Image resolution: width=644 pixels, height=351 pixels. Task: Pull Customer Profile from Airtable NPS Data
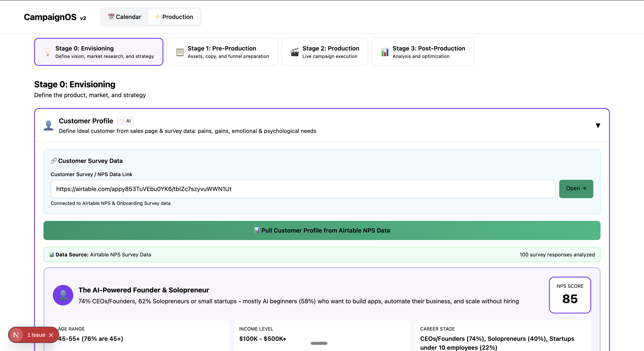coord(322,230)
